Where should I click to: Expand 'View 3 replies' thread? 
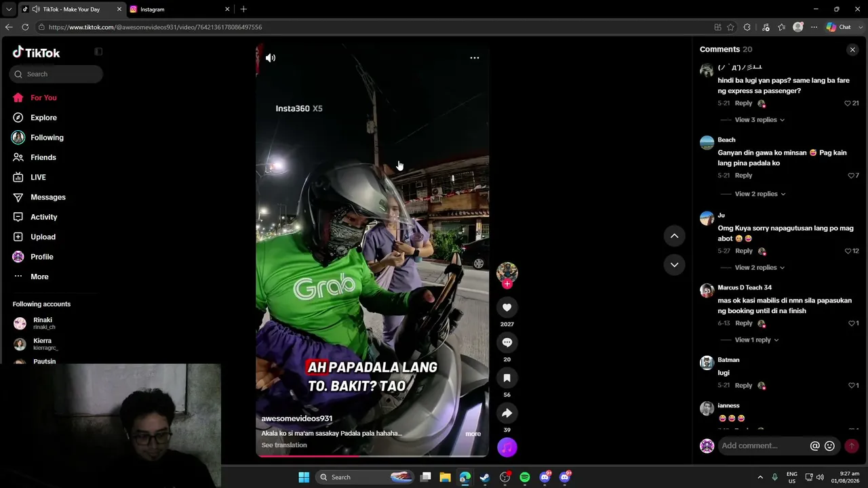pyautogui.click(x=759, y=120)
